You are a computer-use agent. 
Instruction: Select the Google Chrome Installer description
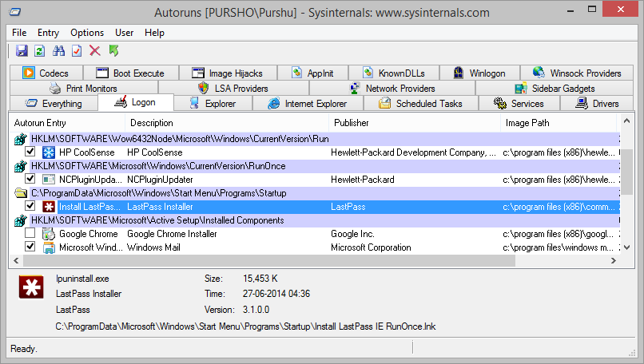click(172, 234)
